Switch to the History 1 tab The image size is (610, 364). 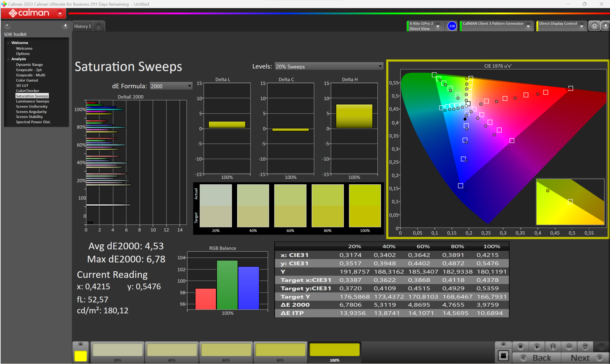83,26
